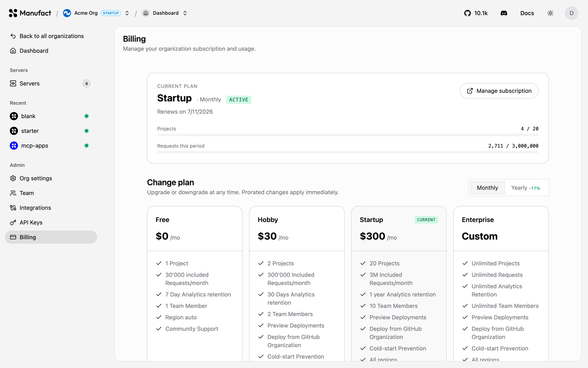Click Community Support feature in Free plan
The height and width of the screenshot is (368, 588).
click(192, 329)
